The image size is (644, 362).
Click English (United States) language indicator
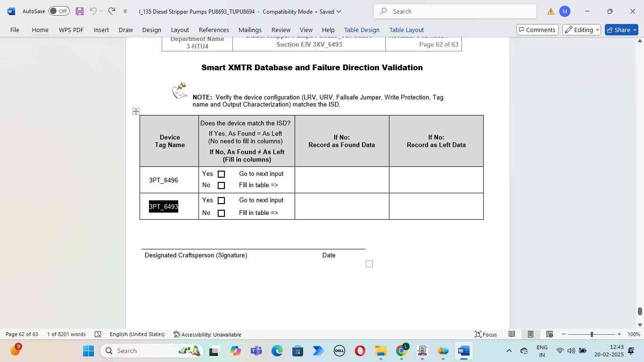pos(137,334)
